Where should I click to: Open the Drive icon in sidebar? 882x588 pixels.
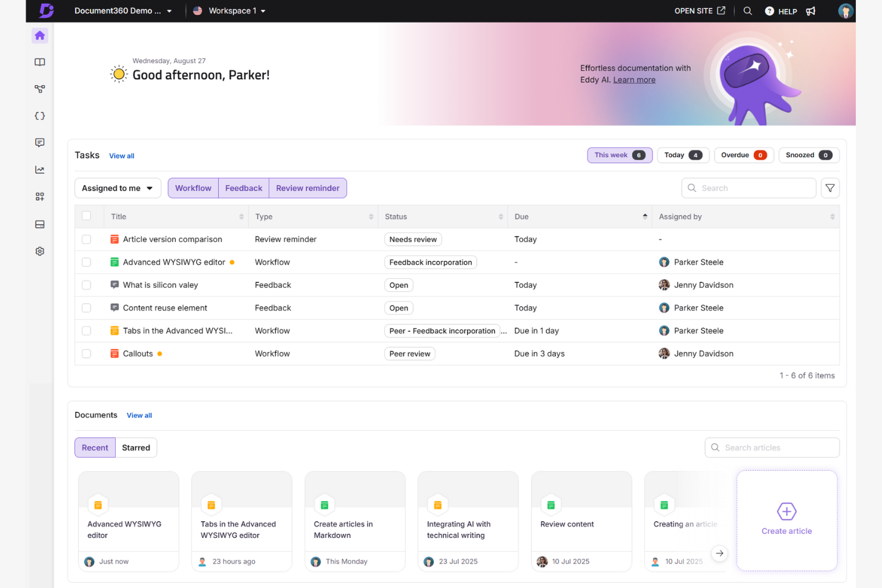39,224
